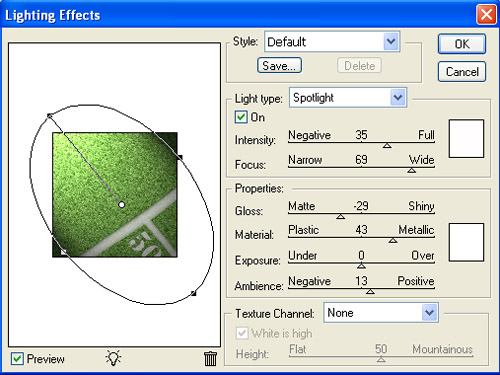Click the Shiny label
Viewport: 500px width, 375px height.
click(421, 206)
